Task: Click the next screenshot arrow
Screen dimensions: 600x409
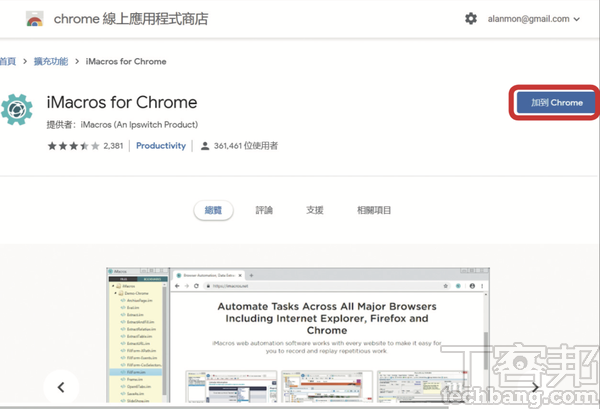Action: click(x=535, y=387)
